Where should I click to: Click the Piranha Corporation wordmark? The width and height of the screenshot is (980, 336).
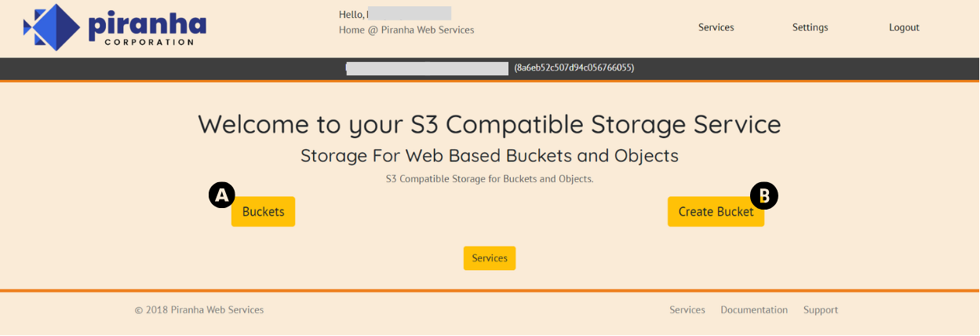point(147,29)
